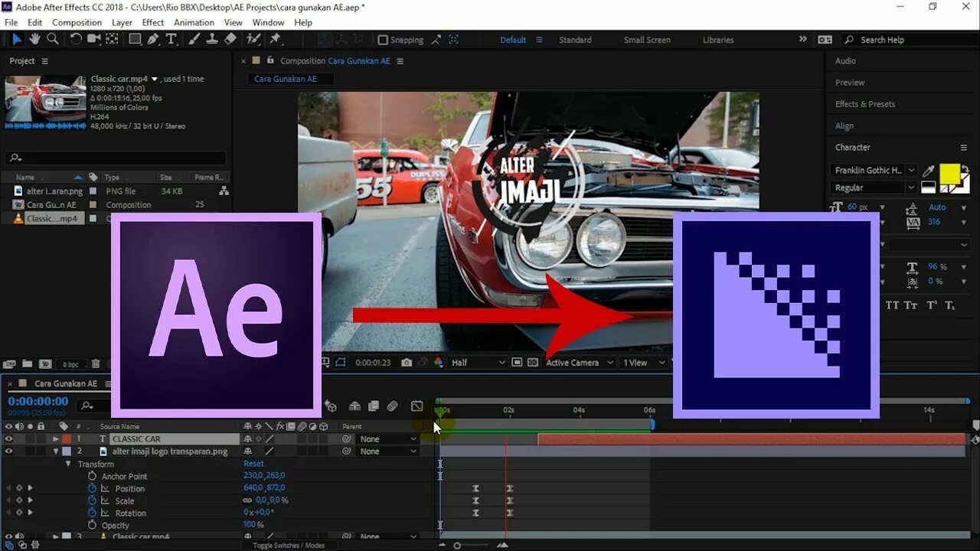This screenshot has height=551, width=980.
Task: Click the hide shy layers icon in timeline
Action: 354,406
